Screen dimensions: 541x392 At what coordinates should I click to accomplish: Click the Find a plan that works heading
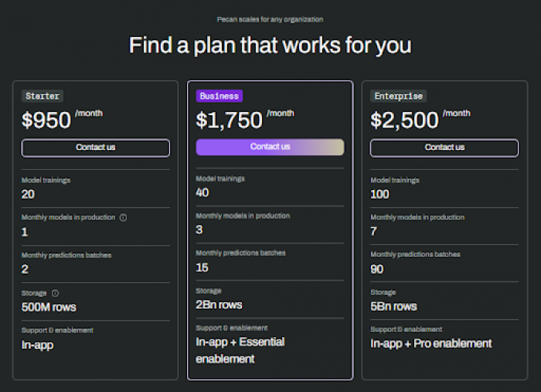[x=270, y=45]
